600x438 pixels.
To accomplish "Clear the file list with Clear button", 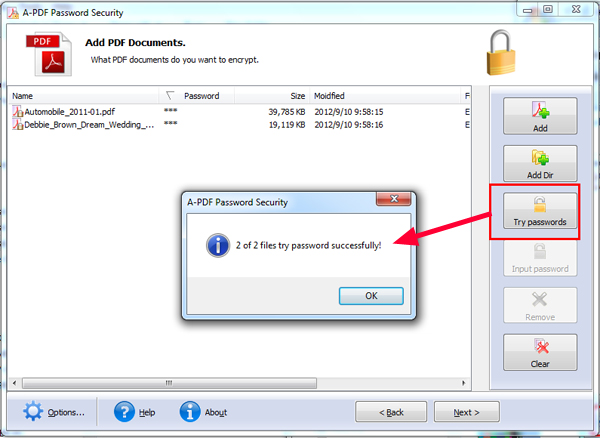I will coord(540,352).
